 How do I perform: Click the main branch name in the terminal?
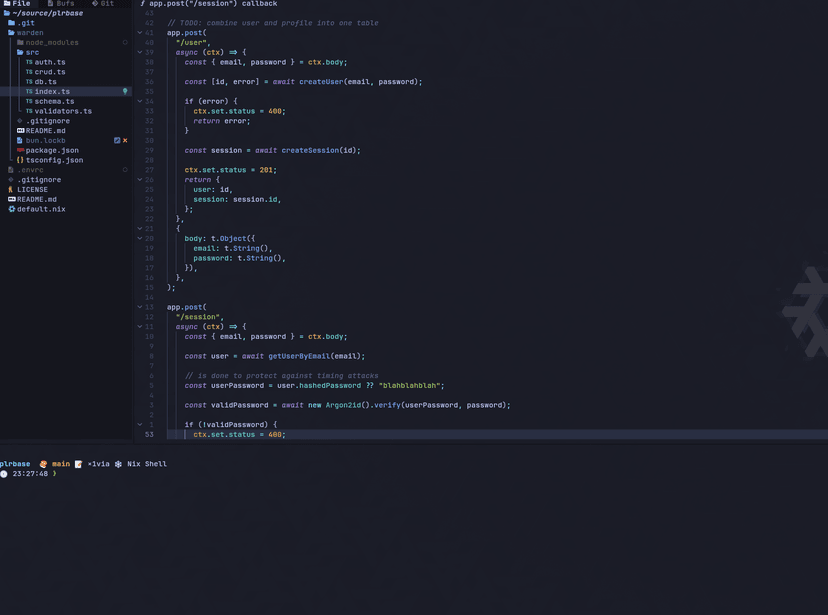(x=61, y=464)
